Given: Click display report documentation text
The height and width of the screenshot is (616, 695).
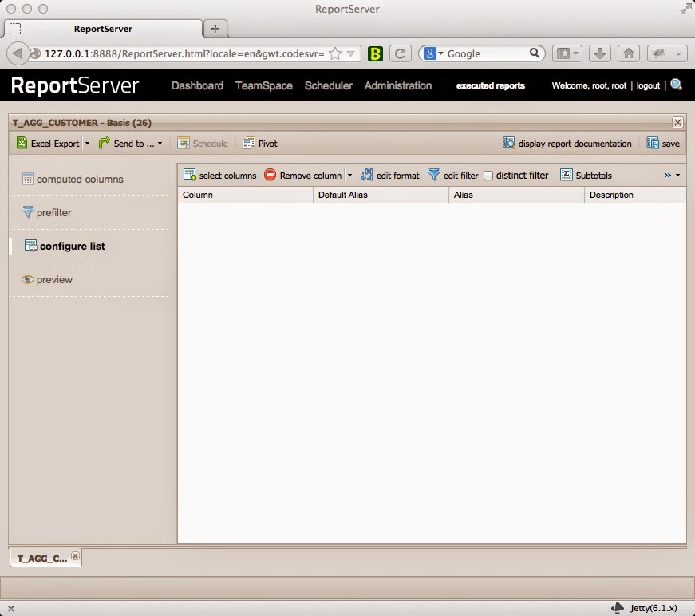Looking at the screenshot, I should [575, 144].
